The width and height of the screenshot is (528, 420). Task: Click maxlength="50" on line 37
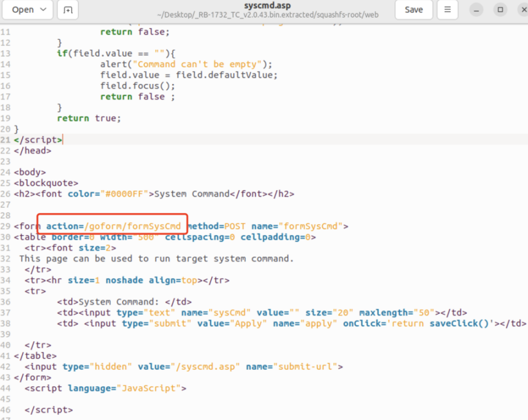point(397,312)
